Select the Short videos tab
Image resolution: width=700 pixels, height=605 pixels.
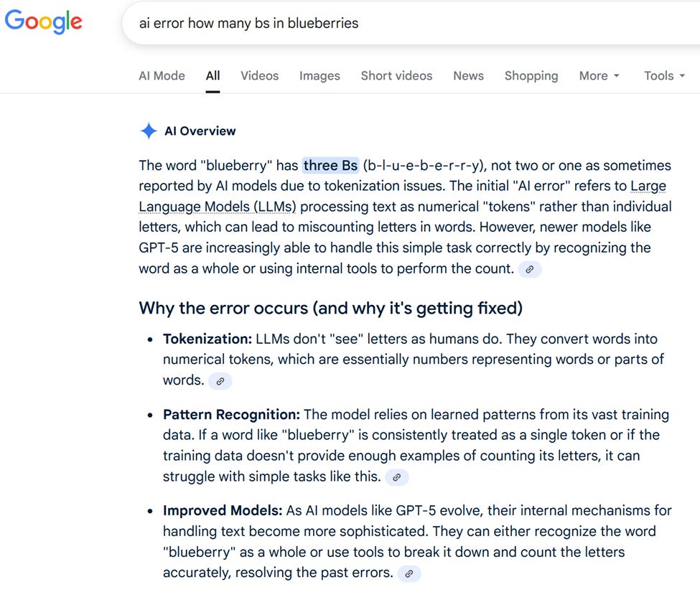point(396,75)
